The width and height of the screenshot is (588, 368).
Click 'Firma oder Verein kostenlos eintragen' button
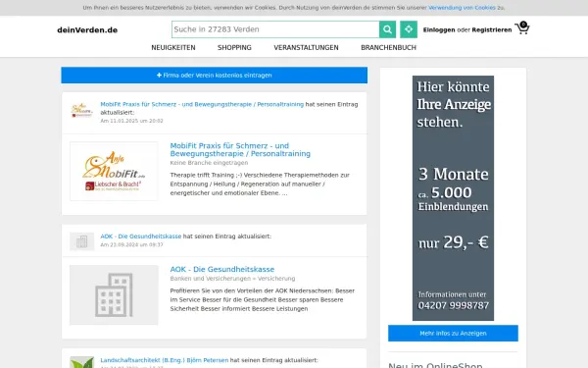[x=214, y=76]
